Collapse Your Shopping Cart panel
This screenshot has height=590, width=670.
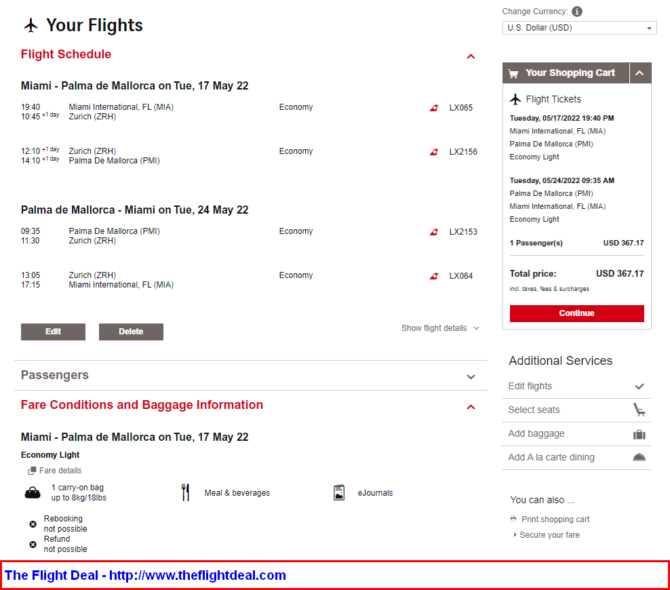[x=640, y=73]
